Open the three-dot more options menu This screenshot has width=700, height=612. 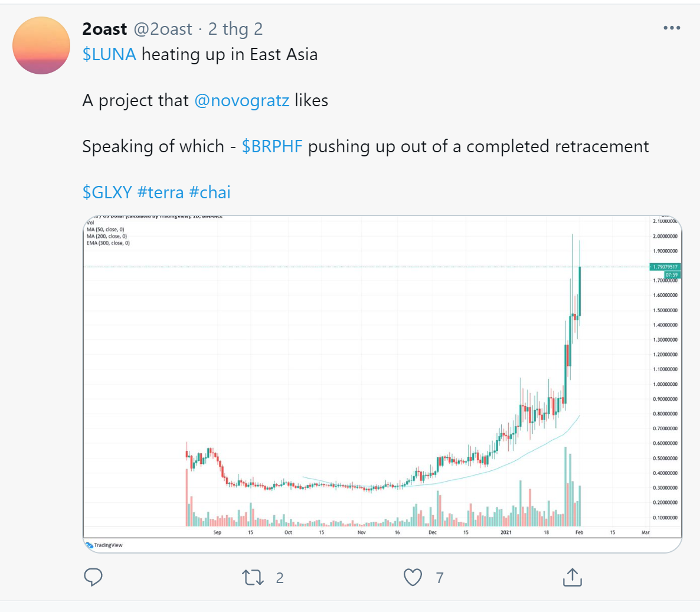click(x=672, y=28)
